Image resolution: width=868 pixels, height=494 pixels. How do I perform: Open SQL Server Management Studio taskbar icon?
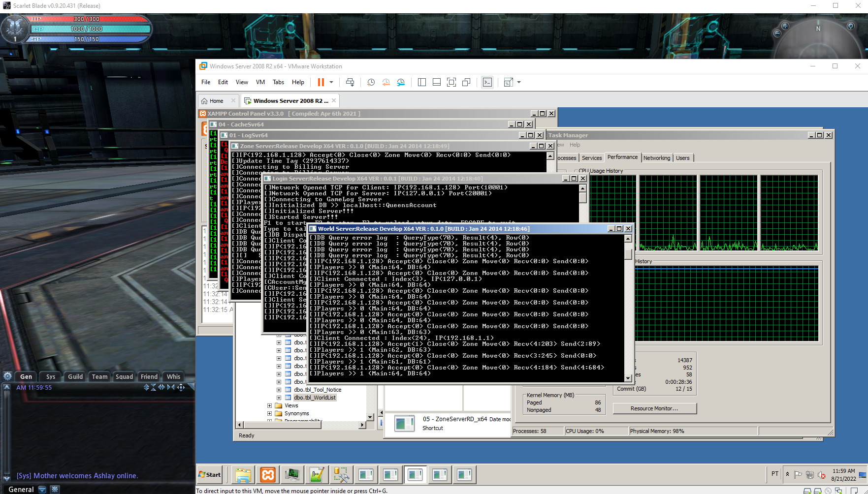[342, 475]
